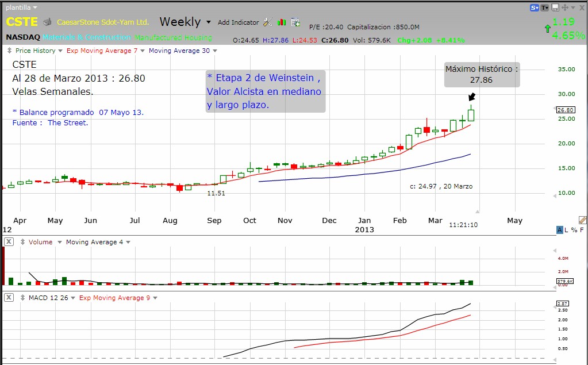Click the 2.87 MACD value label on axis
Viewport: 588px width, 365px height.
point(563,303)
